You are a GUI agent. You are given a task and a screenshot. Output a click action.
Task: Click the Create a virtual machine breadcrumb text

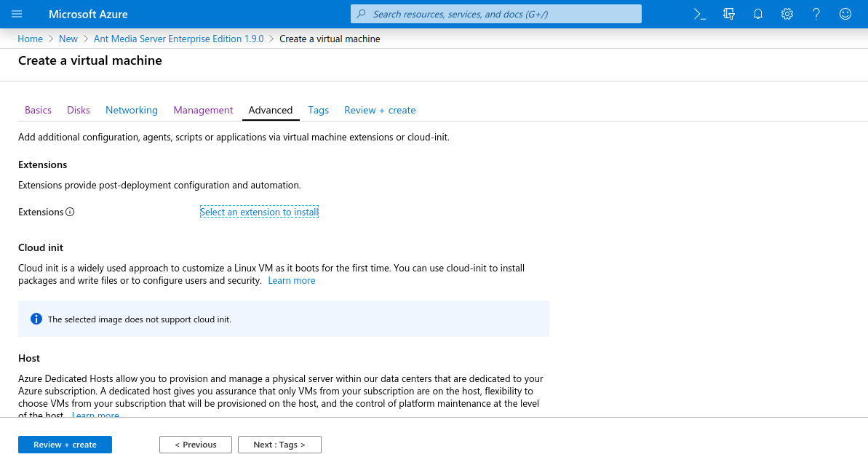pos(330,39)
